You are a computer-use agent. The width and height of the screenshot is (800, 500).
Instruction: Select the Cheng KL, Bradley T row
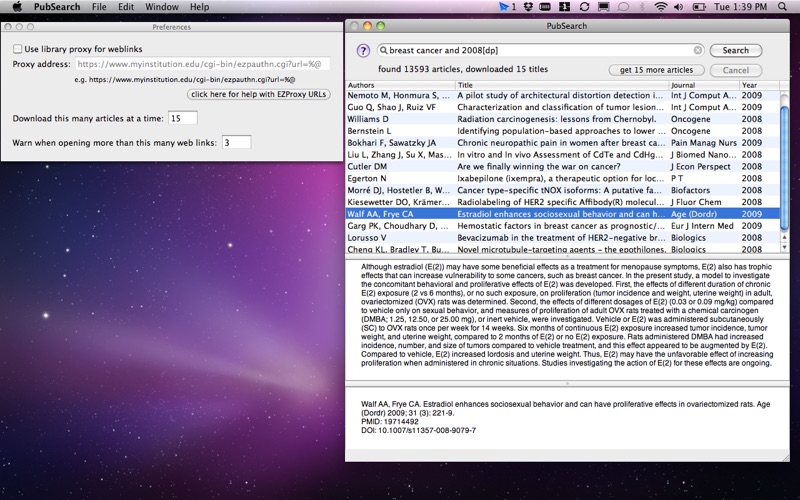tap(563, 249)
